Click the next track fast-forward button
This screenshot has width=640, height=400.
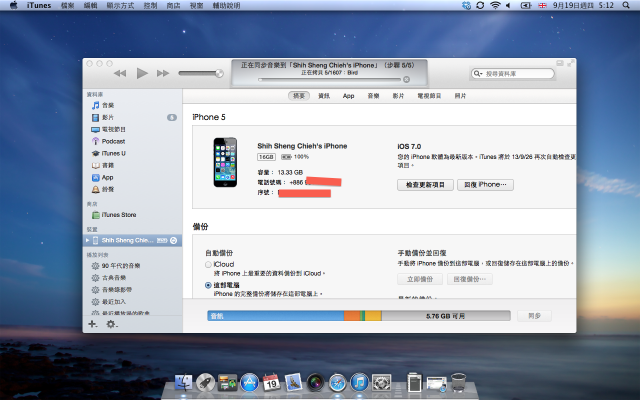pyautogui.click(x=163, y=73)
